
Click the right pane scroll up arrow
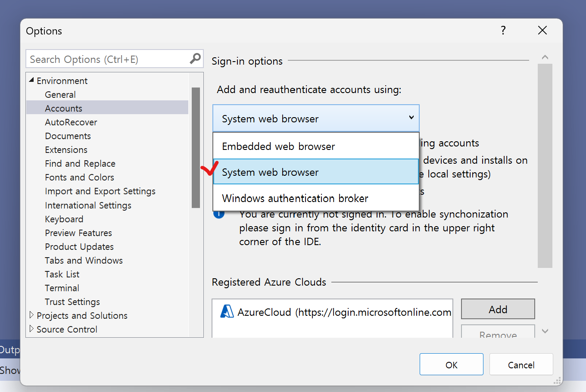(x=545, y=57)
